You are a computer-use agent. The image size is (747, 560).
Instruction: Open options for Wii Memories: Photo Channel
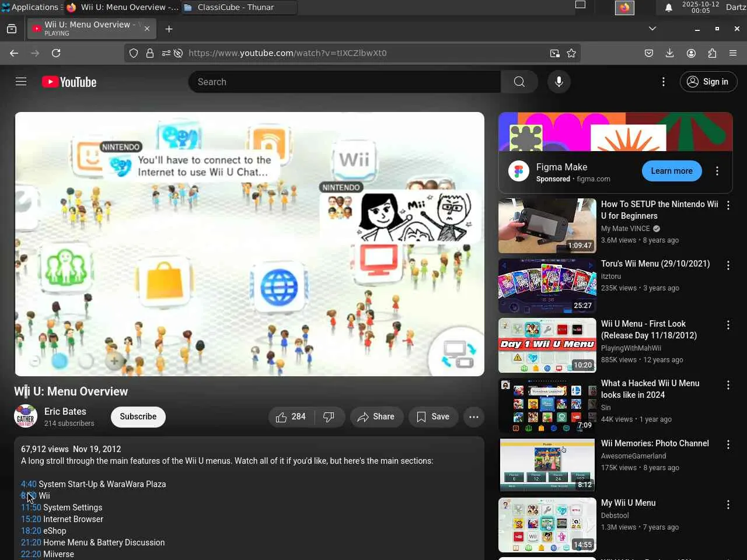point(728,444)
